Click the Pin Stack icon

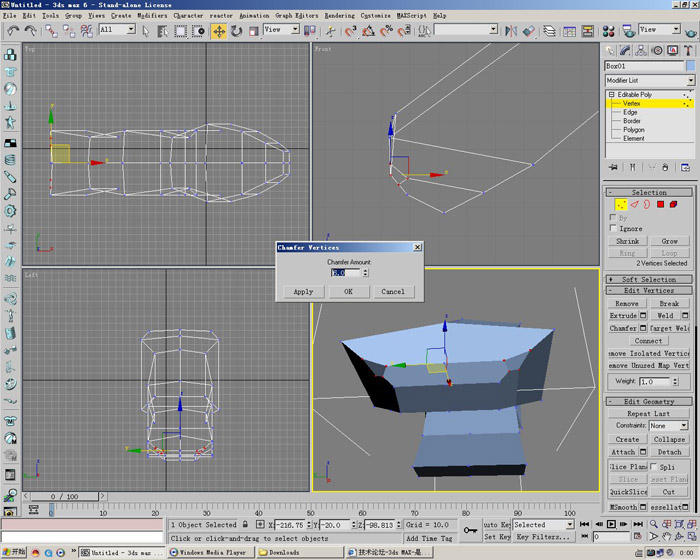(611, 167)
